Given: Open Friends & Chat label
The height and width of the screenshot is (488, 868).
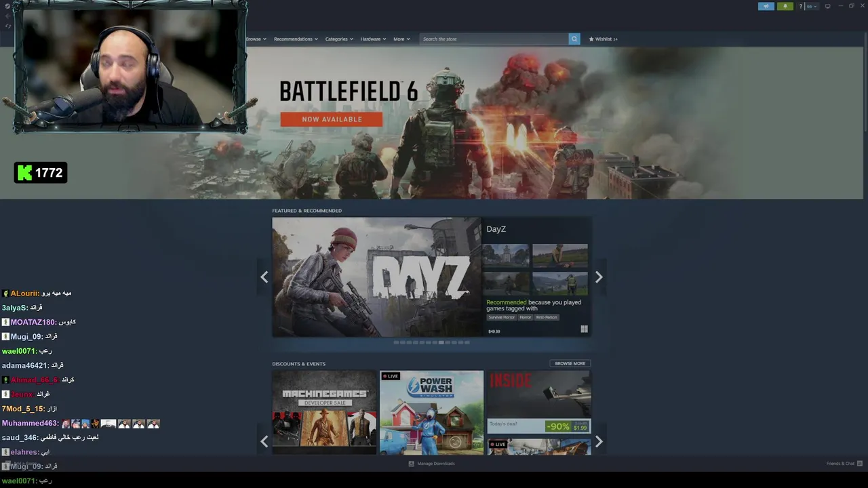Looking at the screenshot, I should coord(840,464).
